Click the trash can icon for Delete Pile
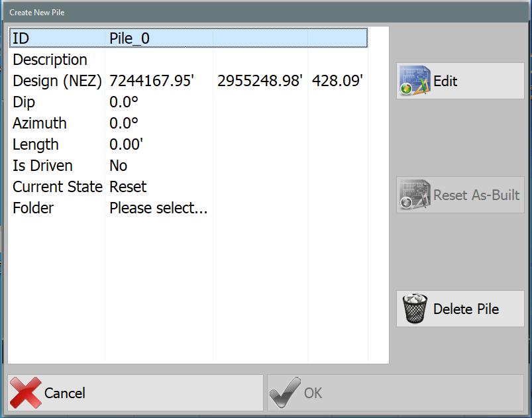 point(415,309)
